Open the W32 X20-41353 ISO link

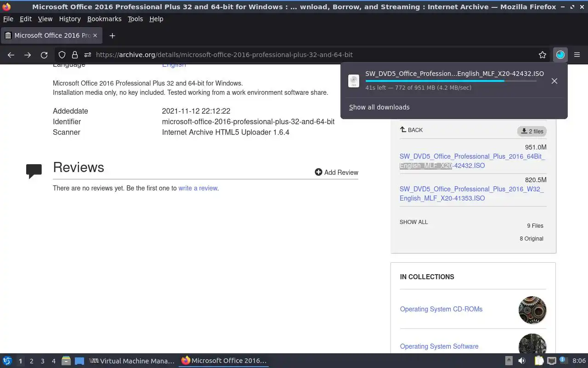point(471,194)
